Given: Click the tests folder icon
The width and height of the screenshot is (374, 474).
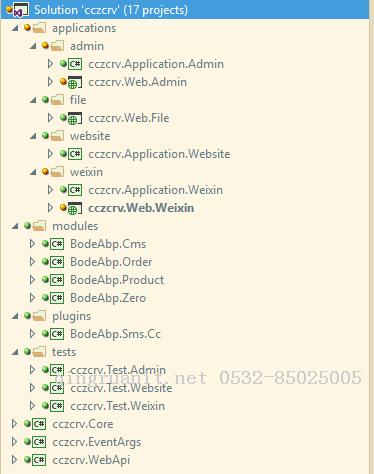Looking at the screenshot, I should [39, 352].
